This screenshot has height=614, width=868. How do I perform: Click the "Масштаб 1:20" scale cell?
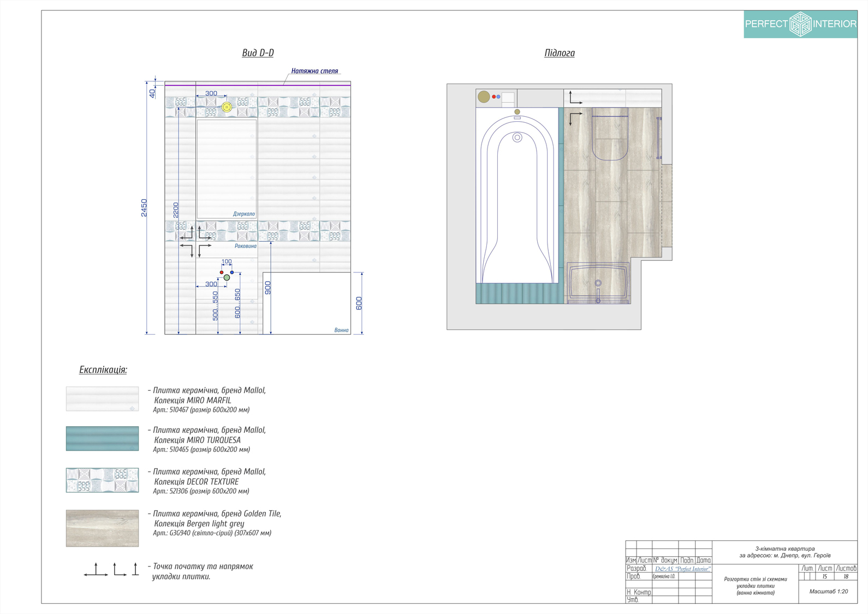pos(828,592)
